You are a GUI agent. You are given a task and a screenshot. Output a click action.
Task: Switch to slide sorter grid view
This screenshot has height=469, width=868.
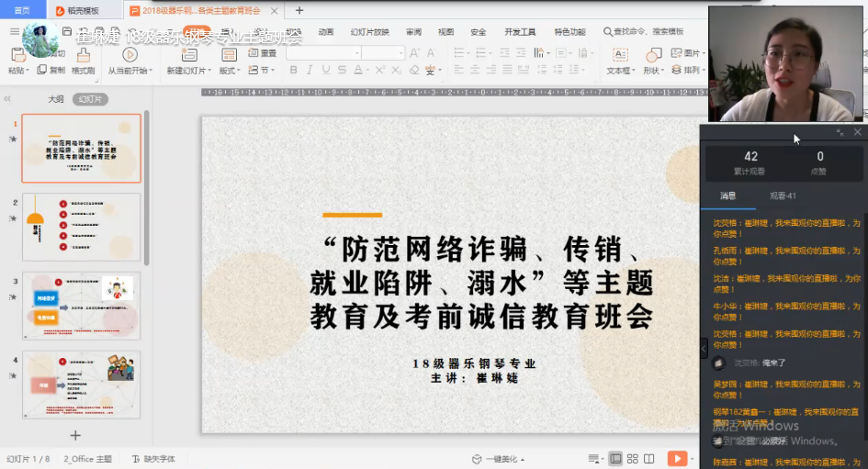pos(633,458)
